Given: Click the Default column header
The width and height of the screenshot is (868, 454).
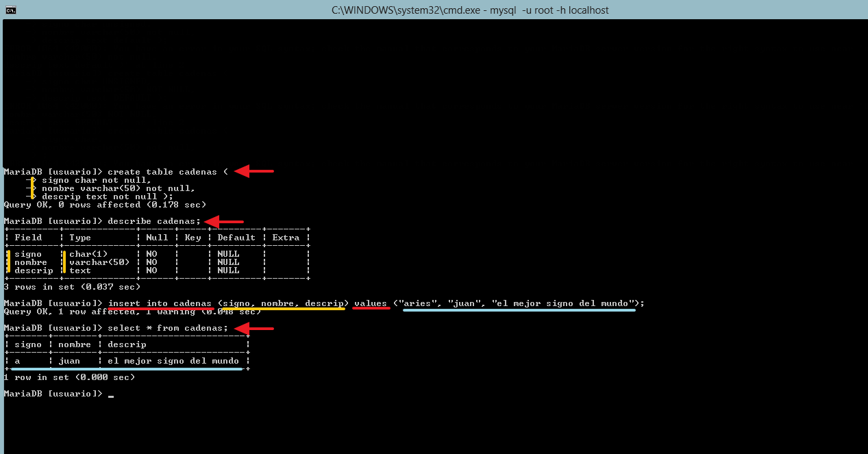Looking at the screenshot, I should coord(236,238).
